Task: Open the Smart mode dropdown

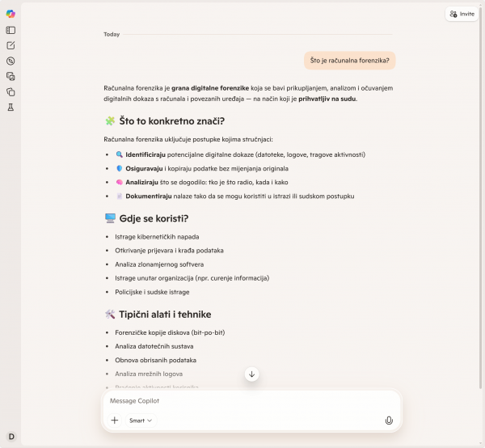Action: coord(141,421)
